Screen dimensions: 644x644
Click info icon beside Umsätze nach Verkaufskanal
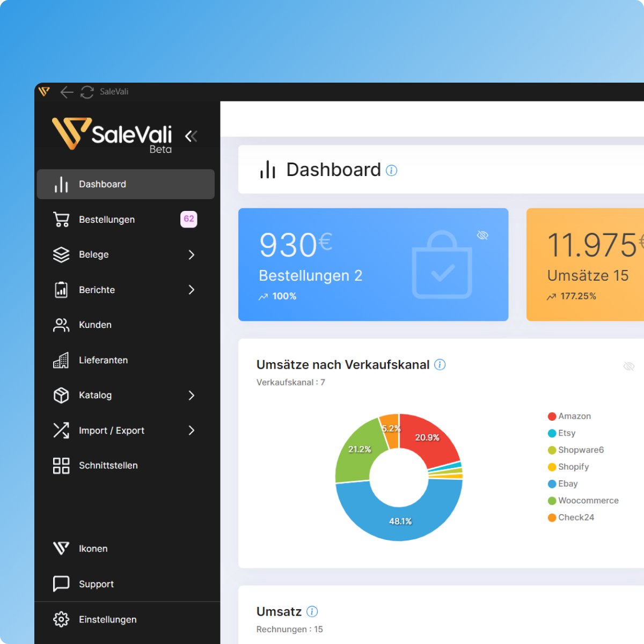(x=440, y=365)
